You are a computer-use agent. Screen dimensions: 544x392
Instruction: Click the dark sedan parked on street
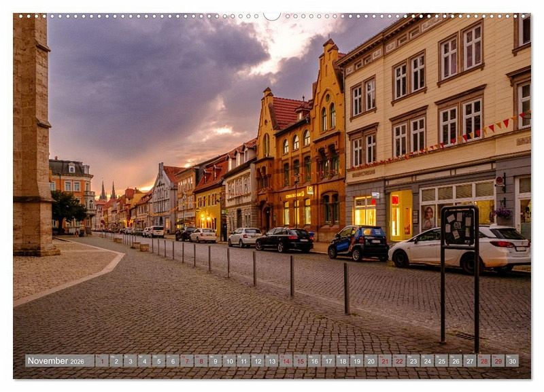pos(284,239)
